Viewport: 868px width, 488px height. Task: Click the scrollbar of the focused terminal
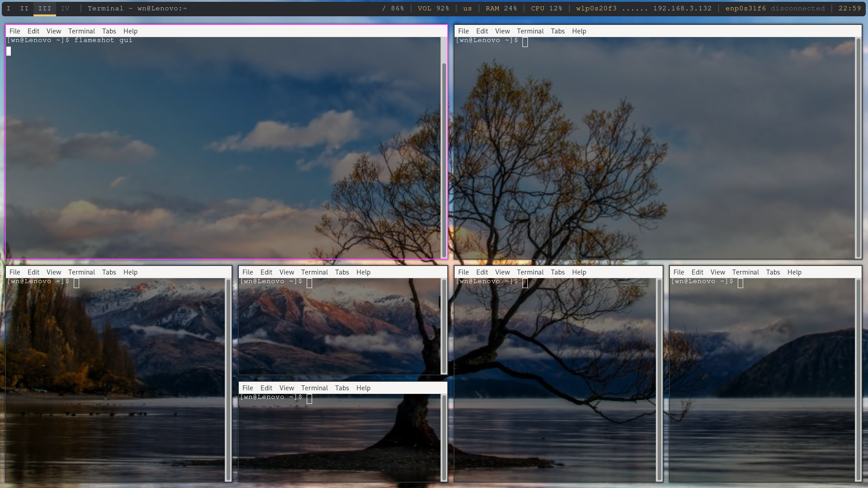click(443, 149)
